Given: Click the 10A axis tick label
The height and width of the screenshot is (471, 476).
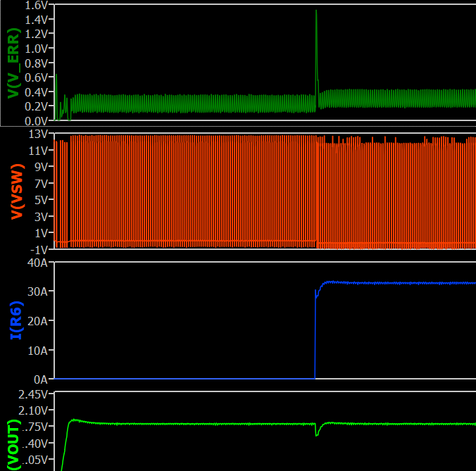Looking at the screenshot, I should click(37, 351).
